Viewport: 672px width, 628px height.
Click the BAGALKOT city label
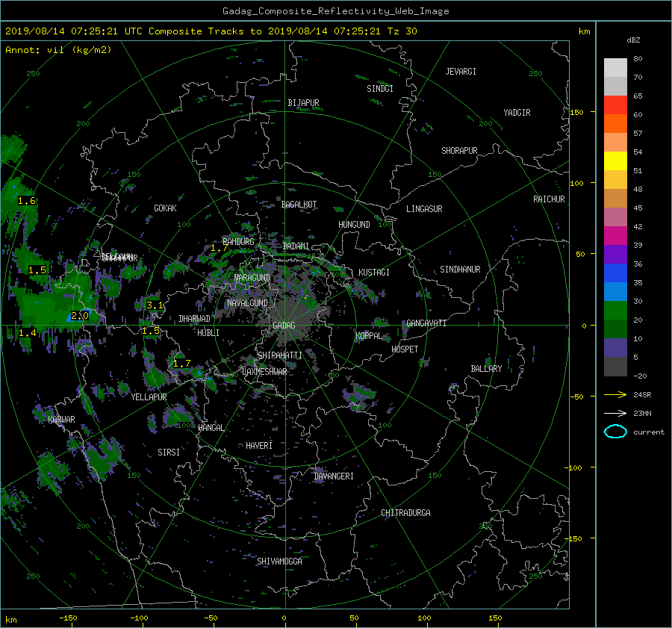pyautogui.click(x=299, y=205)
